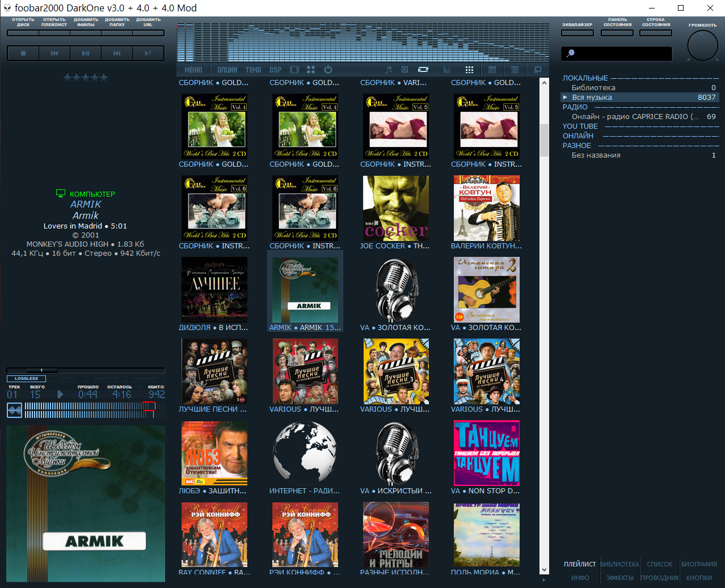Click the scroll-down arrow of the album list

[x=545, y=570]
